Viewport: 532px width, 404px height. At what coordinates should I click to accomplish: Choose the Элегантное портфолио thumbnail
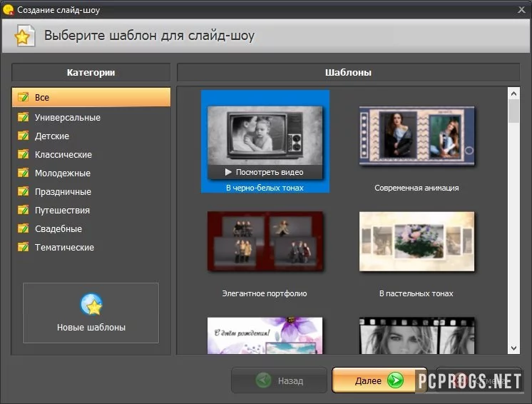pyautogui.click(x=265, y=241)
